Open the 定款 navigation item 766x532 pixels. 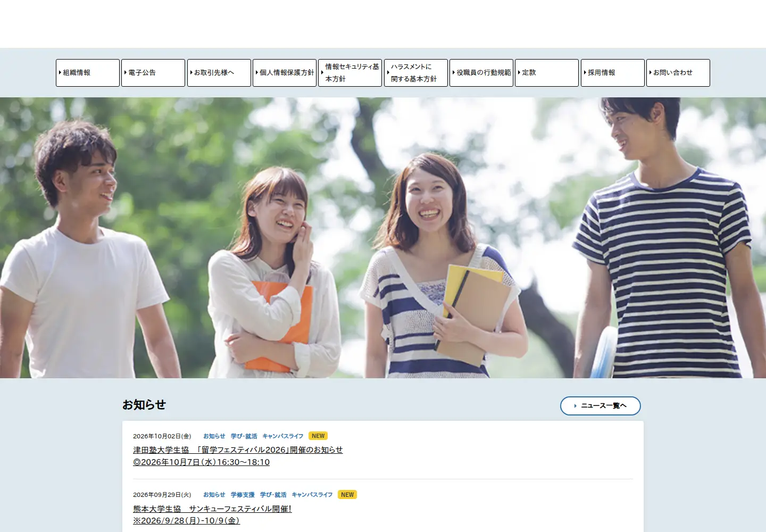[x=547, y=73]
